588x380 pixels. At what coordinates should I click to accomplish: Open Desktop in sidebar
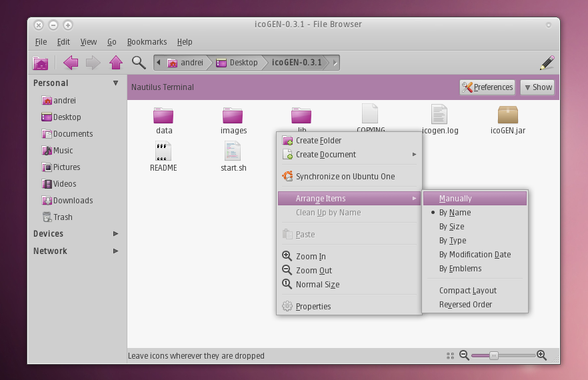pos(61,117)
